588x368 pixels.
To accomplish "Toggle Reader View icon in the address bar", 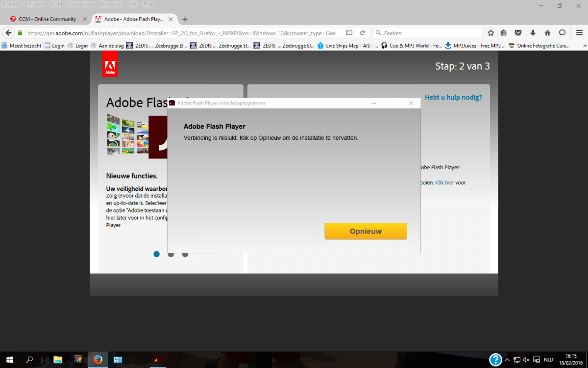I will [349, 33].
